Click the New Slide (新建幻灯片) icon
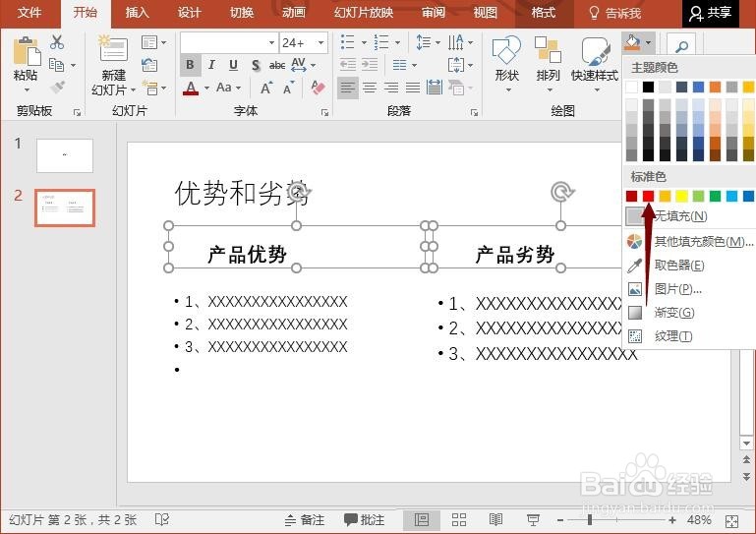This screenshot has height=534, width=756. coord(112,48)
